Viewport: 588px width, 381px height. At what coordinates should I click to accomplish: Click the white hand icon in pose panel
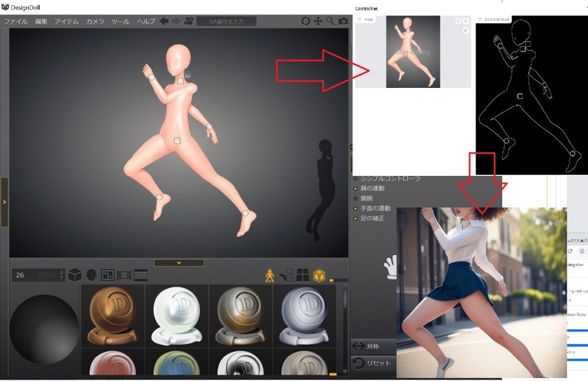tap(390, 267)
